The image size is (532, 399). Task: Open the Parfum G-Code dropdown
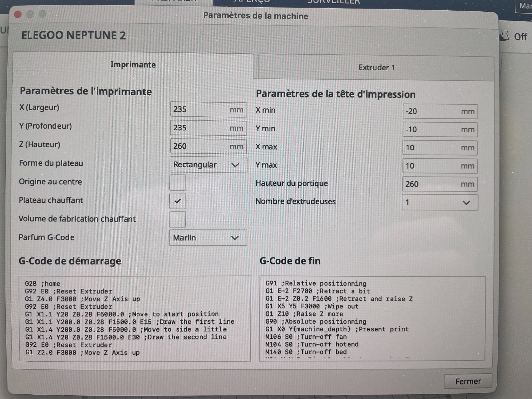[x=208, y=238]
